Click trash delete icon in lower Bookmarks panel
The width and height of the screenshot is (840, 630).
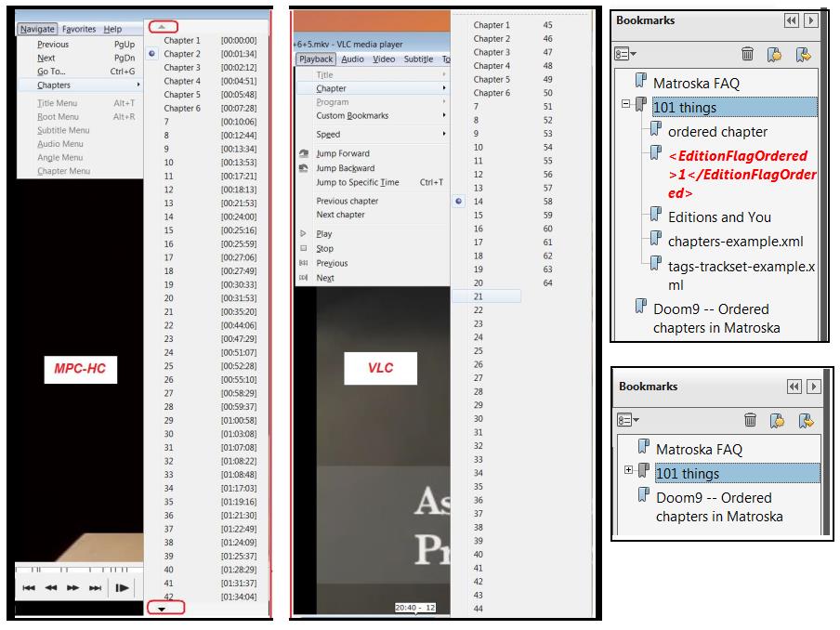tap(750, 420)
